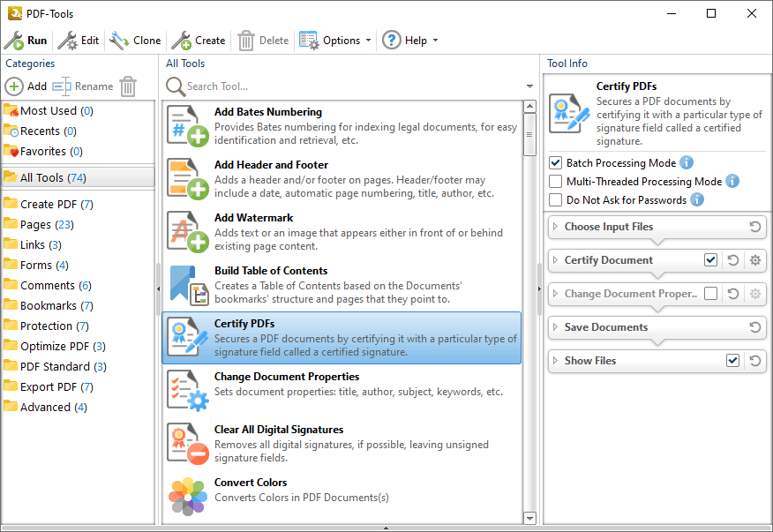The height and width of the screenshot is (532, 773).
Task: Open the Help menu
Action: (x=410, y=40)
